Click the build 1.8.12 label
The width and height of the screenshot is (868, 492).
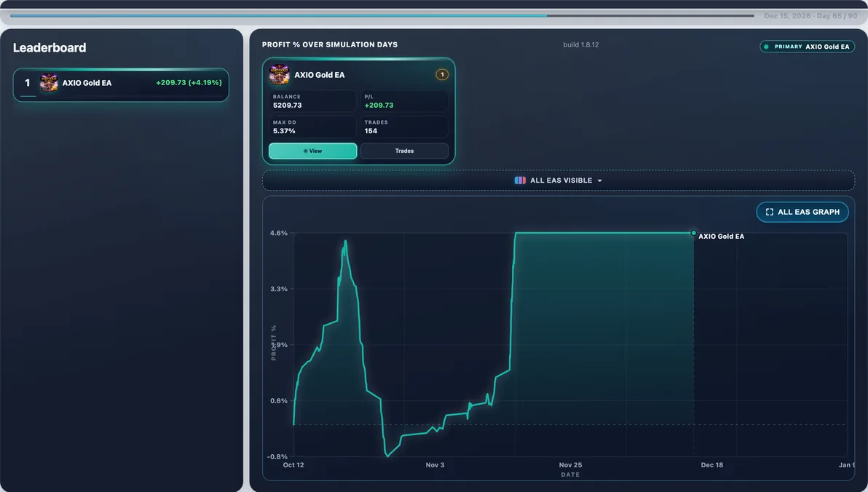(x=580, y=45)
